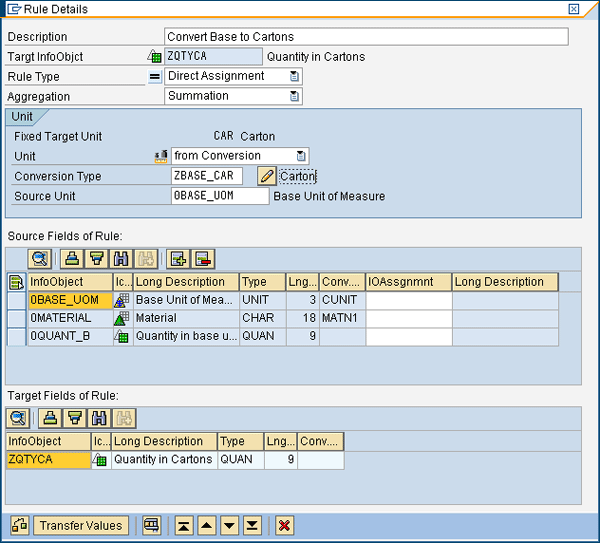Edit conversion type with the pencil icon
Viewport: 600px width, 543px height.
point(267,176)
